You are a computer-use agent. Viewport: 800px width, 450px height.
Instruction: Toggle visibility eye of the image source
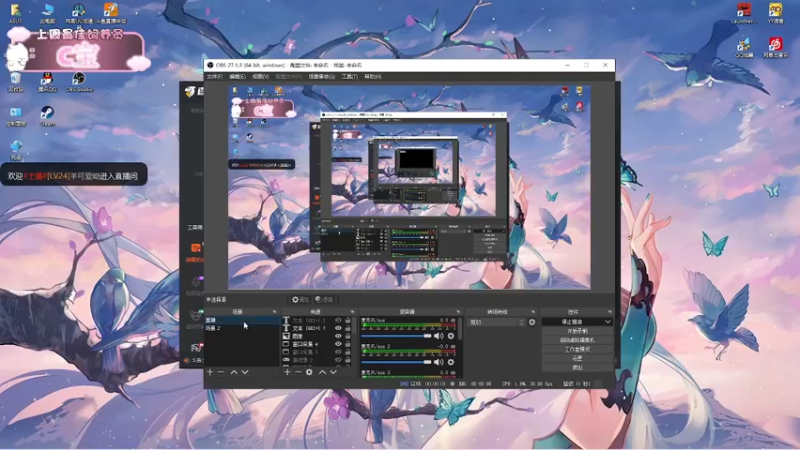pyautogui.click(x=338, y=336)
